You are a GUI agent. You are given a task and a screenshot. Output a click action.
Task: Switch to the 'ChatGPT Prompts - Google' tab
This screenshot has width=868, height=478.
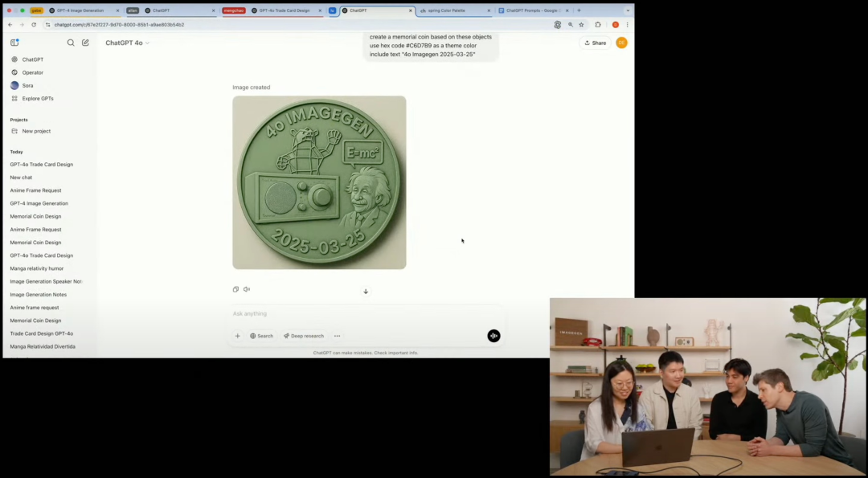[x=533, y=10]
